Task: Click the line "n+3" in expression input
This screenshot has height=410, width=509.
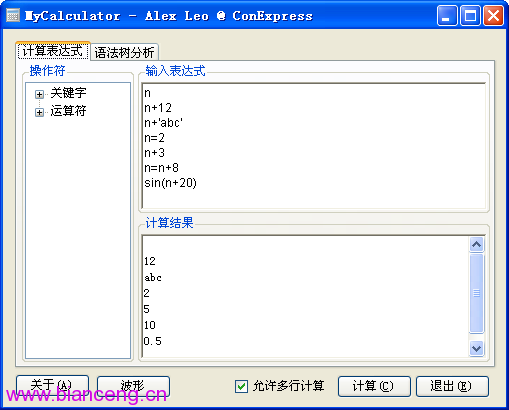Action: pos(154,153)
